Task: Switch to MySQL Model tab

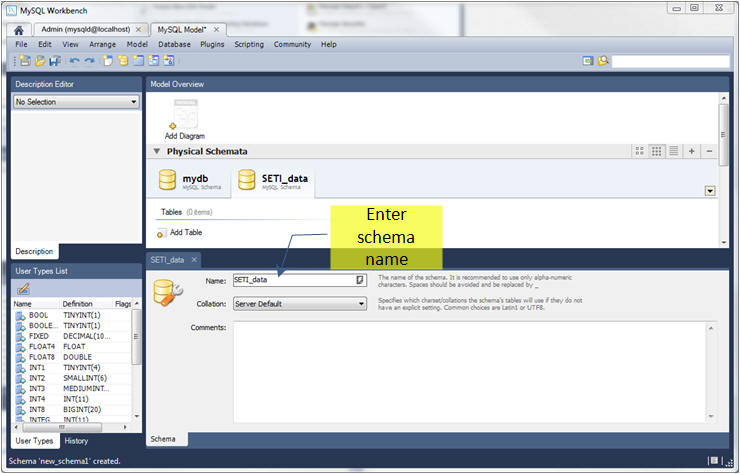Action: tap(182, 29)
